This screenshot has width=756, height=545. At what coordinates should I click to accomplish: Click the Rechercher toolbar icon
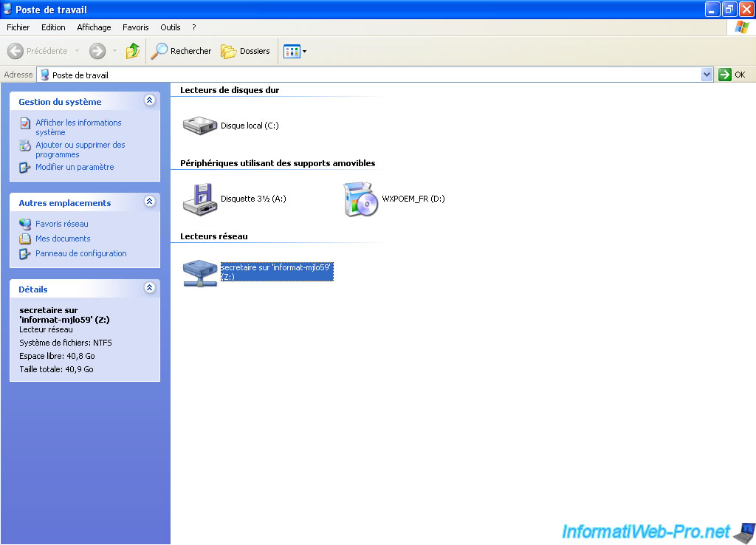click(182, 51)
